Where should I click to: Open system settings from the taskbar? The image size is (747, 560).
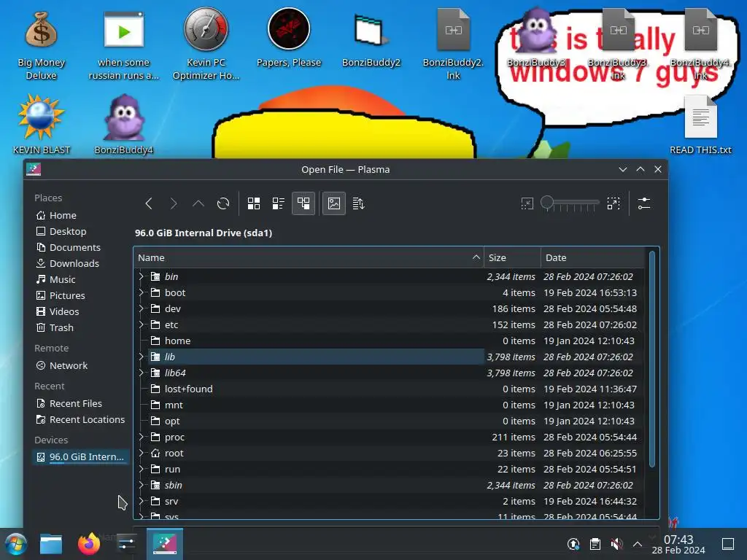126,544
